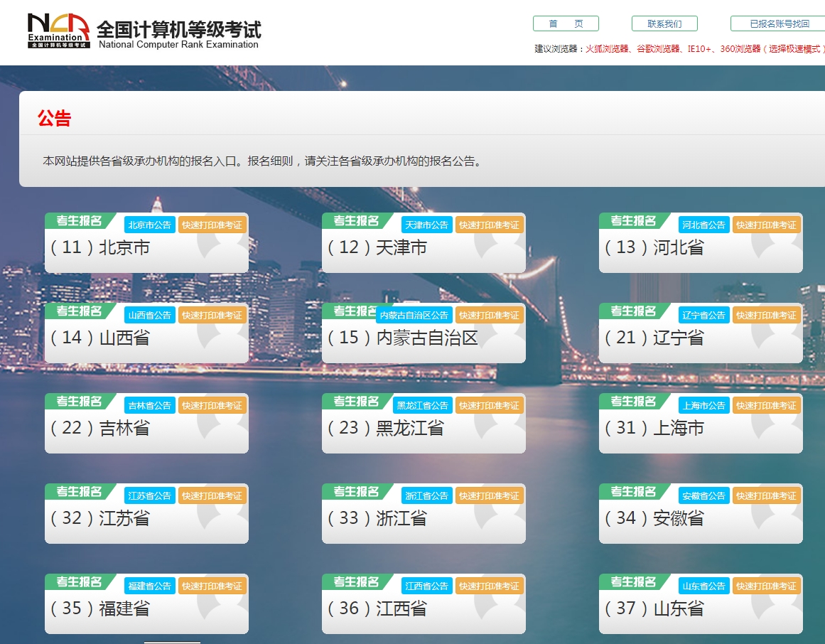This screenshot has height=644, width=825.
Task: Click the 河北省公告 announcement link
Action: click(703, 224)
